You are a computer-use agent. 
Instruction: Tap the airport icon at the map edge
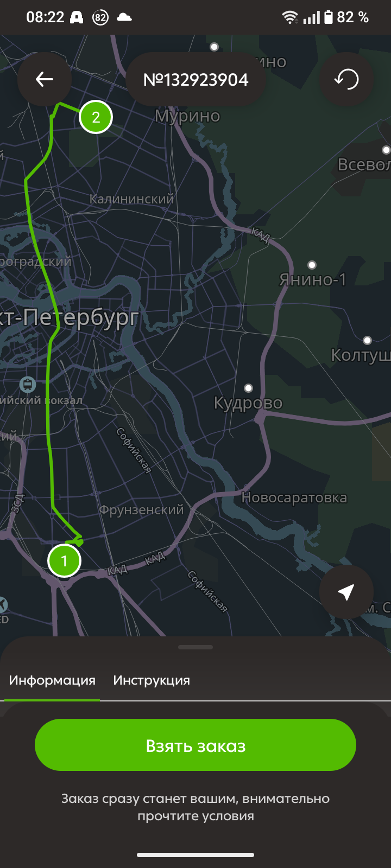pyautogui.click(x=3, y=603)
